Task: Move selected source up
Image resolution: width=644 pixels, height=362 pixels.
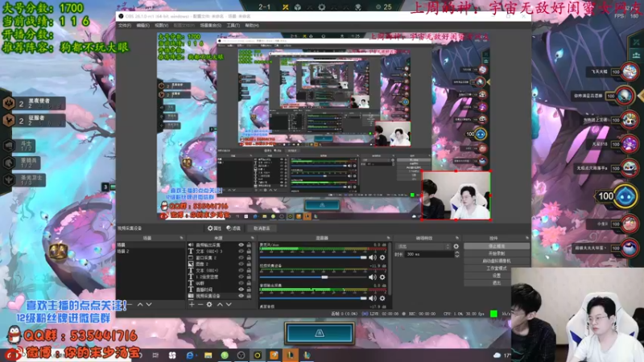Action: 220,305
